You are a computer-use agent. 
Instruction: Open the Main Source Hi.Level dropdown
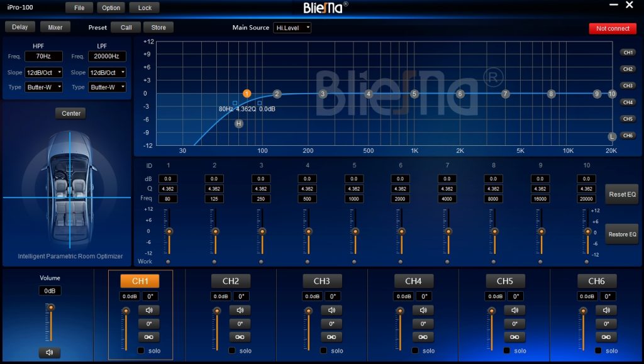[x=292, y=28]
